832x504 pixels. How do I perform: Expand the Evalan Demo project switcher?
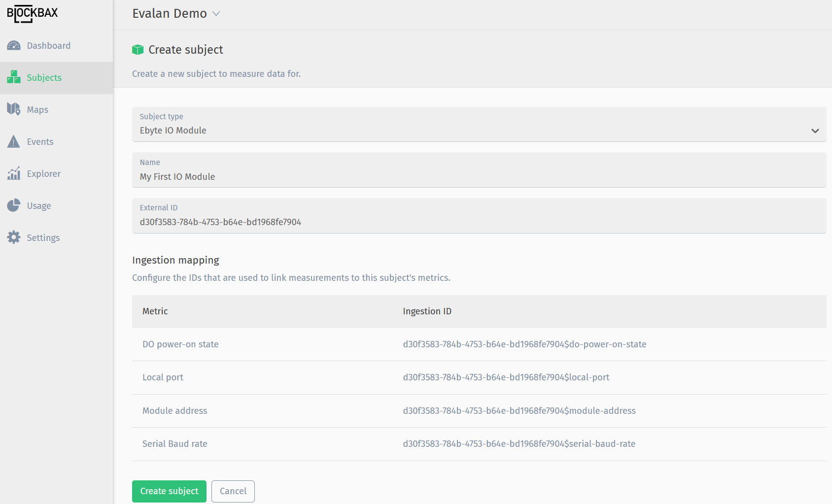click(176, 14)
